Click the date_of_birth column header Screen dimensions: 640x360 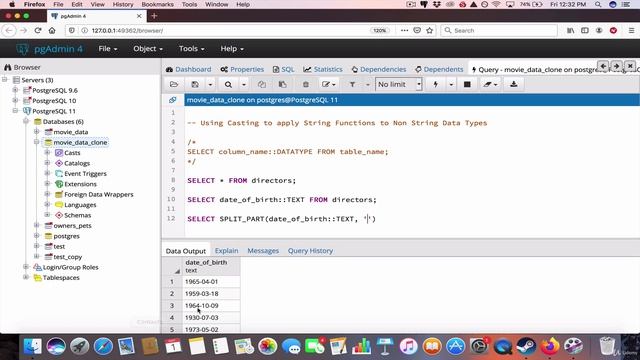click(211, 266)
